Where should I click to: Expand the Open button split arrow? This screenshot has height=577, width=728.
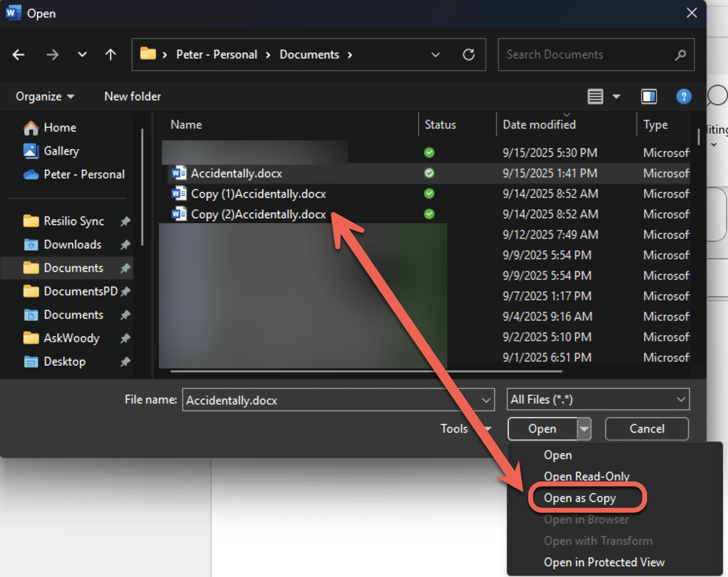pyautogui.click(x=584, y=429)
